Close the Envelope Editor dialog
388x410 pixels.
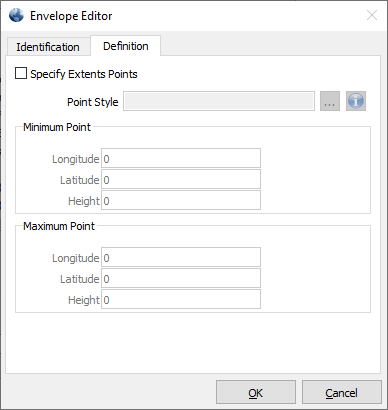[x=372, y=15]
